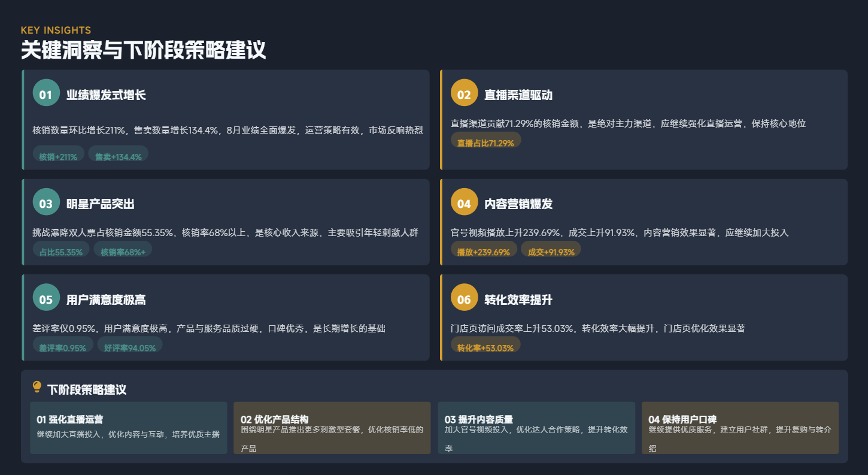Open the 01 强化直播运营 strategy card

[129, 428]
